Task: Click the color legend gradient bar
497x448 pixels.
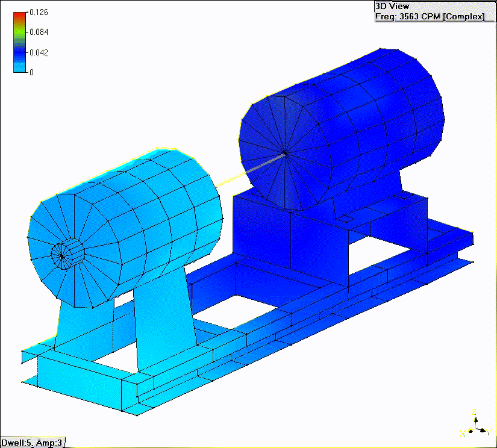Action: 20,42
